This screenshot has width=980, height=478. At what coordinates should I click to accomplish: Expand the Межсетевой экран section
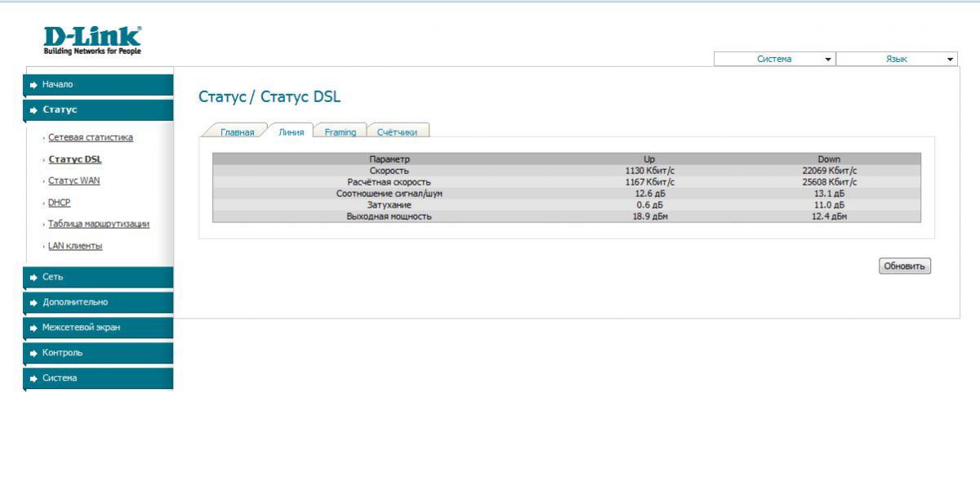(81, 328)
